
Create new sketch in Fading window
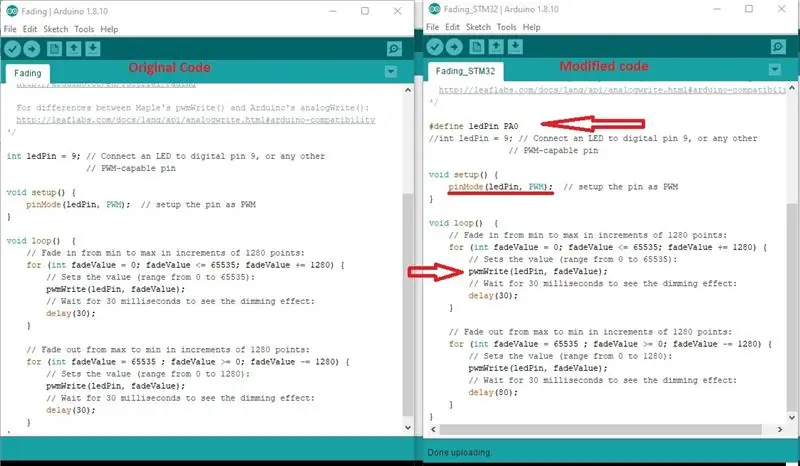tap(54, 49)
